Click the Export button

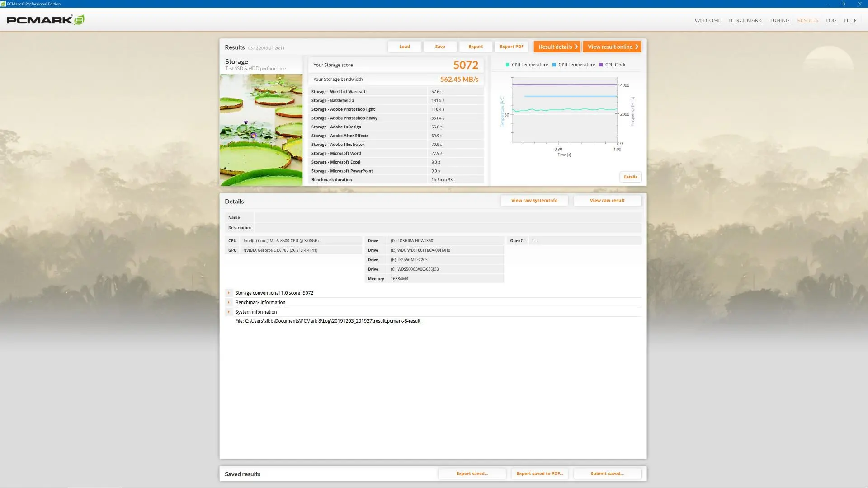476,47
